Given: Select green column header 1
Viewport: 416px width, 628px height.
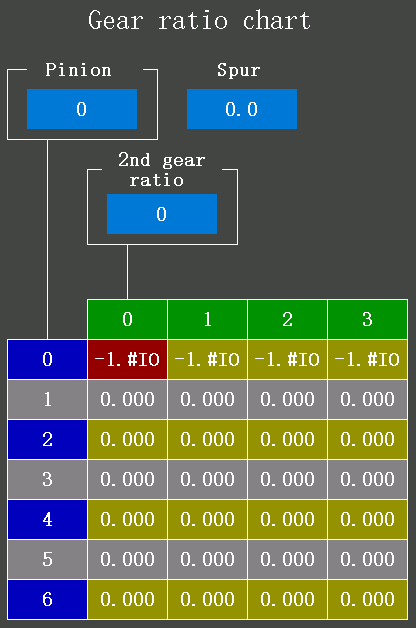Looking at the screenshot, I should pyautogui.click(x=207, y=319).
